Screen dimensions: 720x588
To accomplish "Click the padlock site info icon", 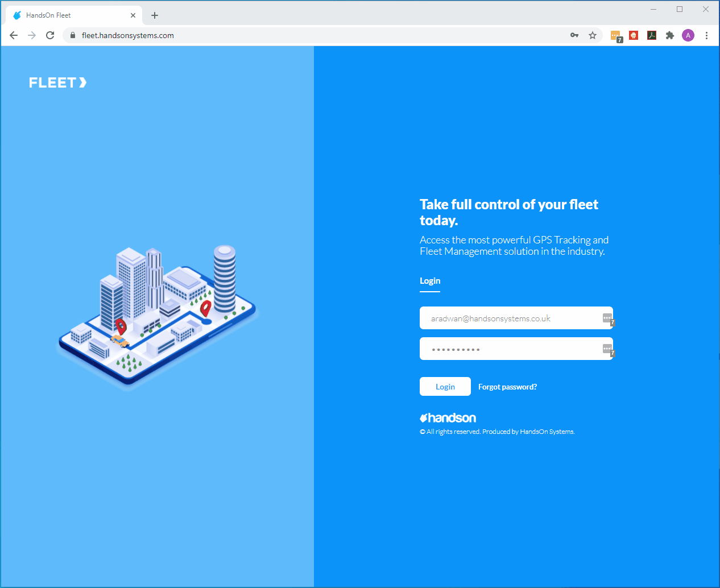I will pos(72,35).
